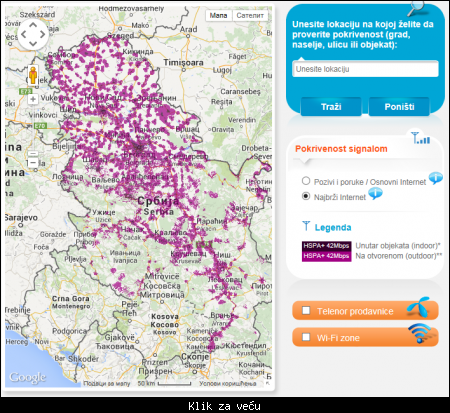The height and width of the screenshot is (413, 450).
Task: Enable the Wi-Fi zone checkbox
Action: (x=306, y=337)
